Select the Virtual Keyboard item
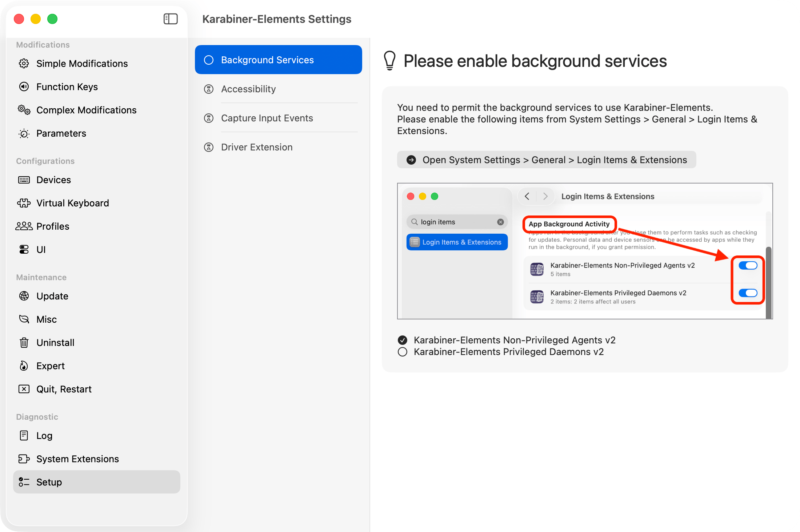The height and width of the screenshot is (532, 800). click(97, 203)
